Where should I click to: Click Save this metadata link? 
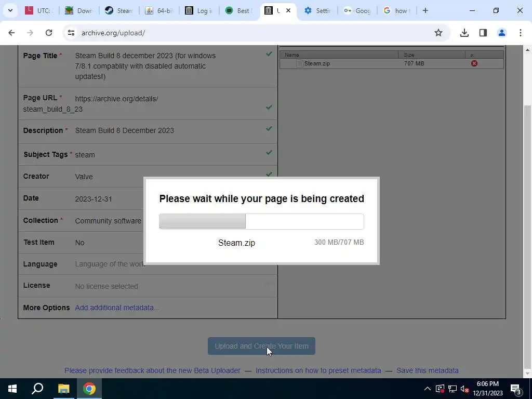pos(428,370)
